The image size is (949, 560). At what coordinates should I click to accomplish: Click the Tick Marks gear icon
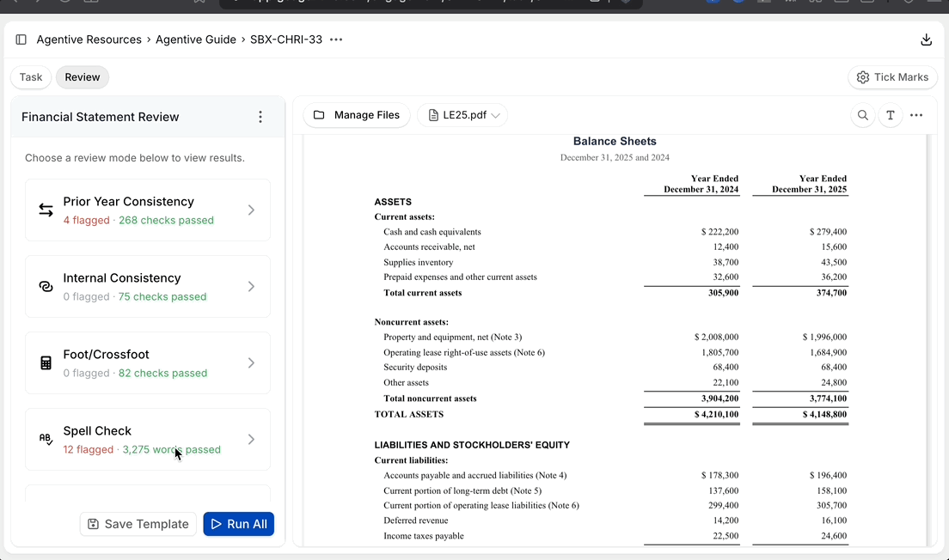point(863,77)
